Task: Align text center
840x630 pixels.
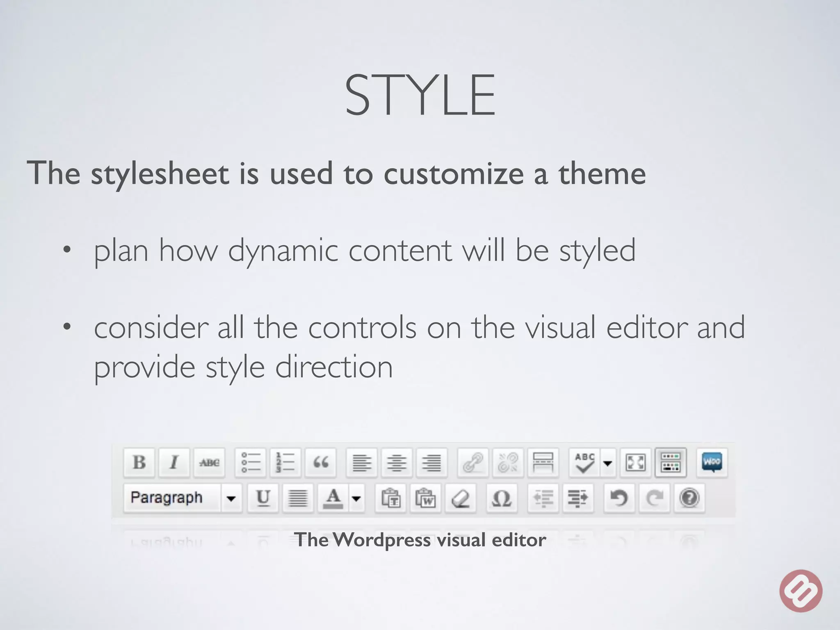Action: 397,463
